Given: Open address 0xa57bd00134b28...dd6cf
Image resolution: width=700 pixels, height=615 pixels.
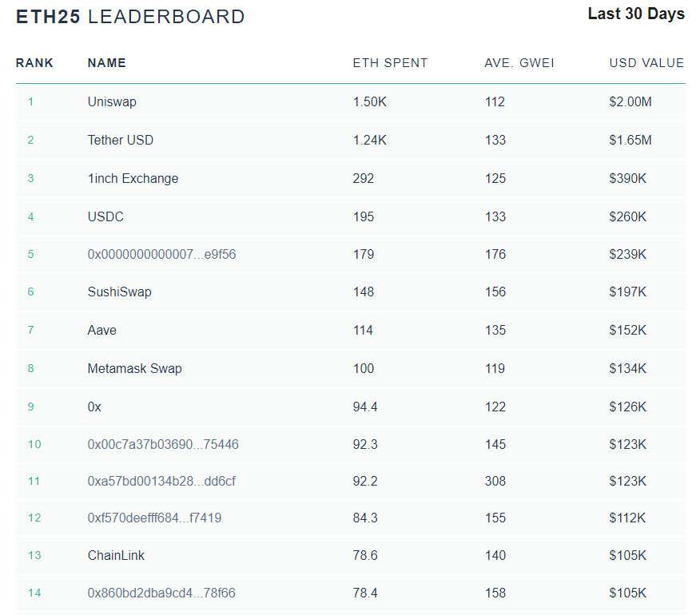Looking at the screenshot, I should 161,482.
